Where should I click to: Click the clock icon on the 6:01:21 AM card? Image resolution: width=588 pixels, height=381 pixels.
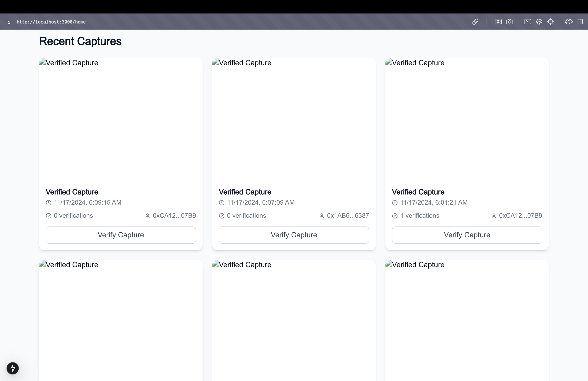pyautogui.click(x=395, y=203)
